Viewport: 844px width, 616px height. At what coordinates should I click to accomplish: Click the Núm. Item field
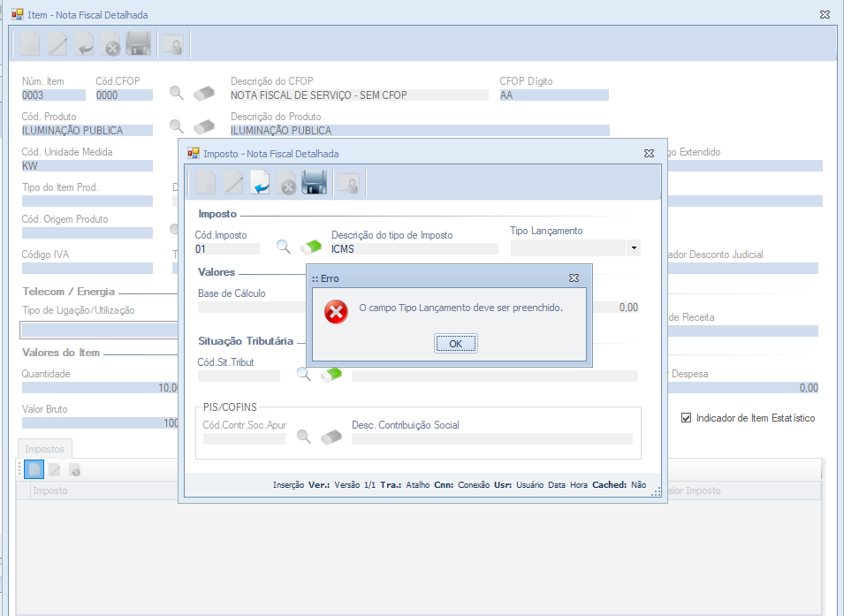[x=53, y=95]
